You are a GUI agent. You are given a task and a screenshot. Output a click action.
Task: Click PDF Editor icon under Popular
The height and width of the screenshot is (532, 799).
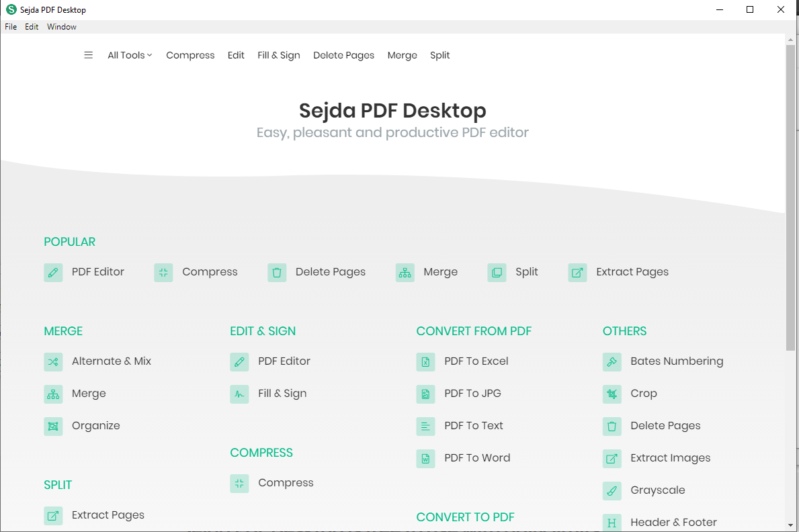click(x=53, y=273)
